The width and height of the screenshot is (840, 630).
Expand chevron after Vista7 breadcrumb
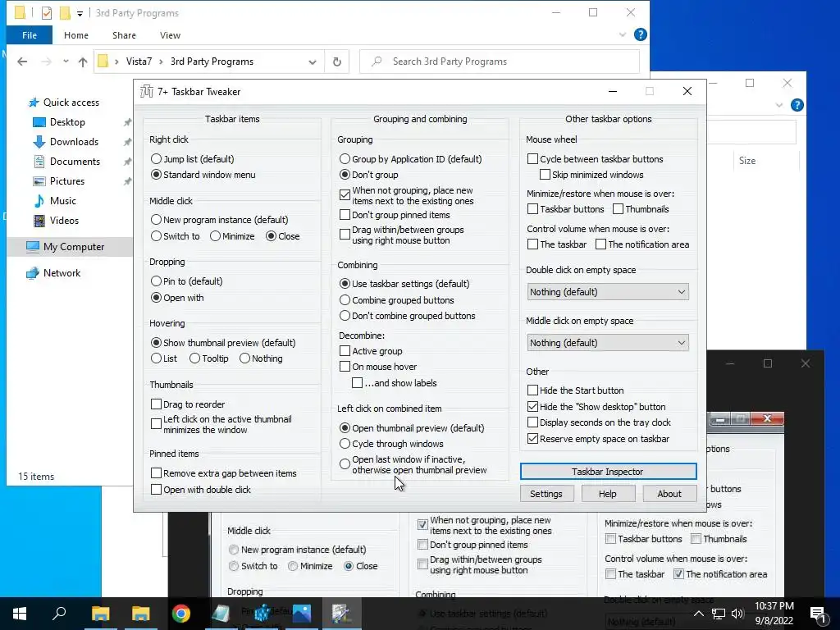coord(161,62)
